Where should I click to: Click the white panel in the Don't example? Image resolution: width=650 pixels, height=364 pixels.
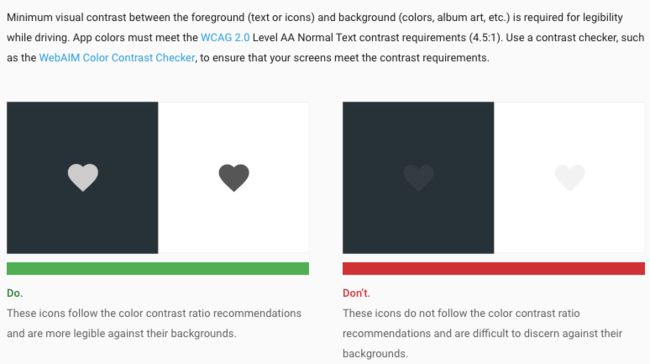point(570,177)
